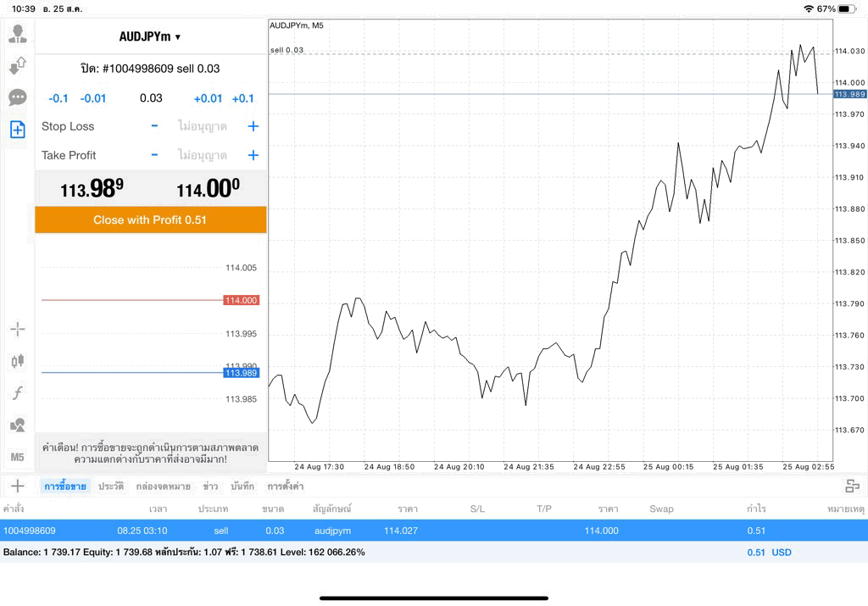
Task: Open the quotes up-down arrows icon
Action: [18, 65]
